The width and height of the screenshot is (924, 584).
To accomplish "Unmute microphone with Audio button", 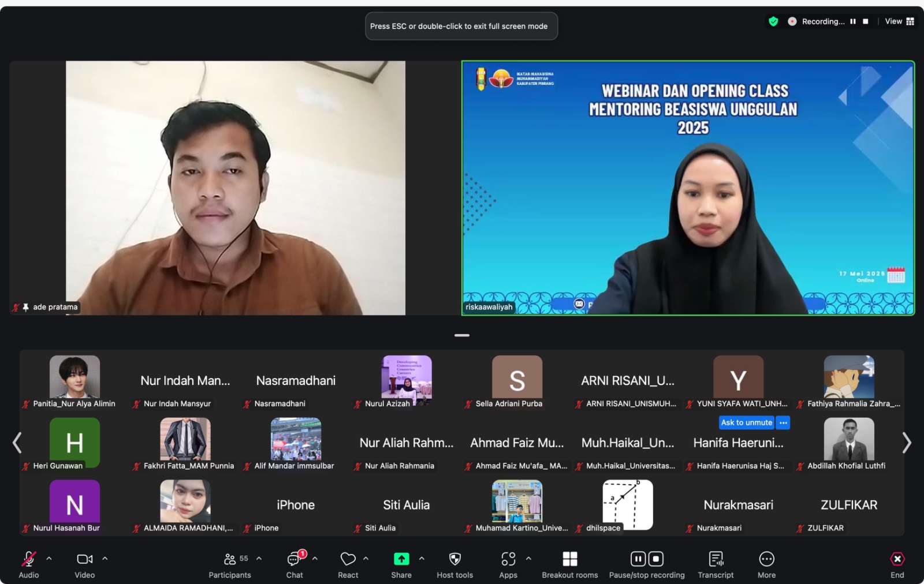I will pyautogui.click(x=28, y=564).
